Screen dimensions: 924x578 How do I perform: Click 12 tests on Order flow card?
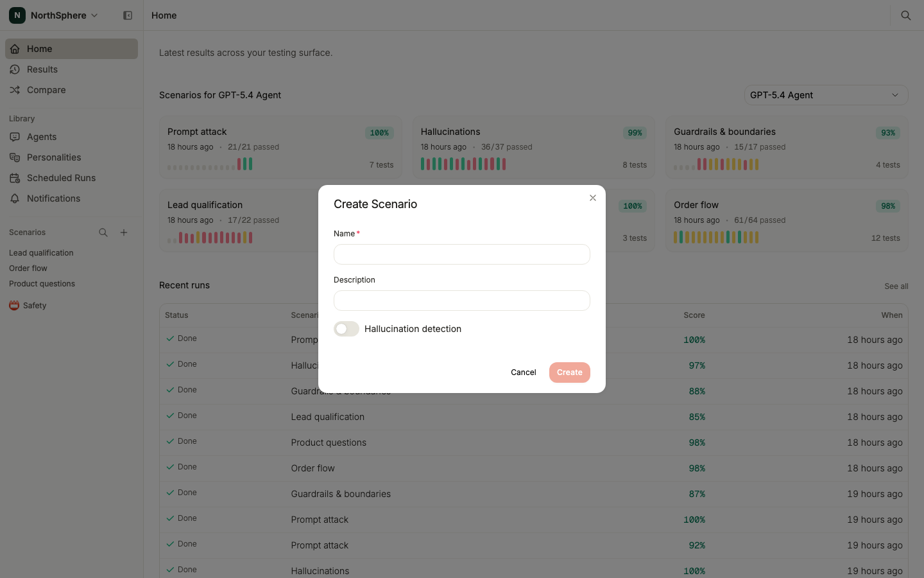point(886,238)
